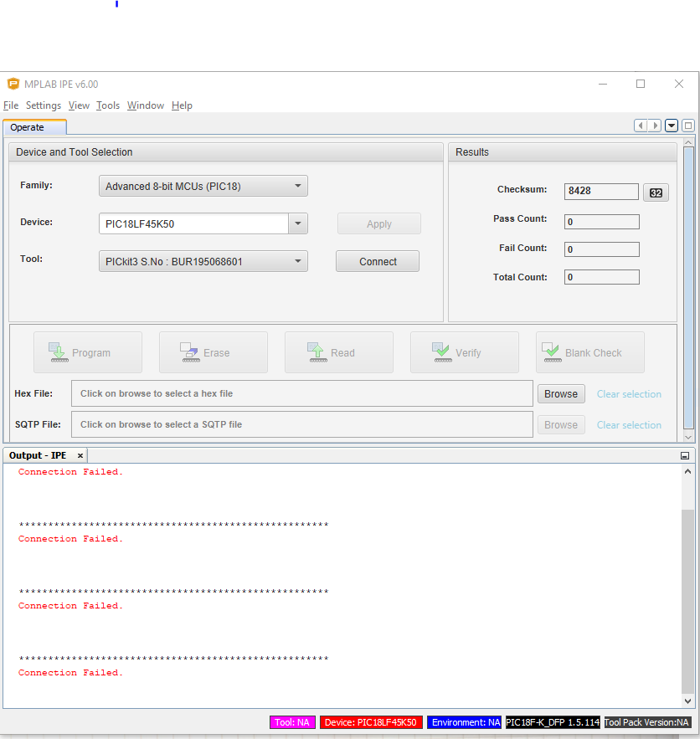Expand the Device combo box arrow

[x=298, y=223]
